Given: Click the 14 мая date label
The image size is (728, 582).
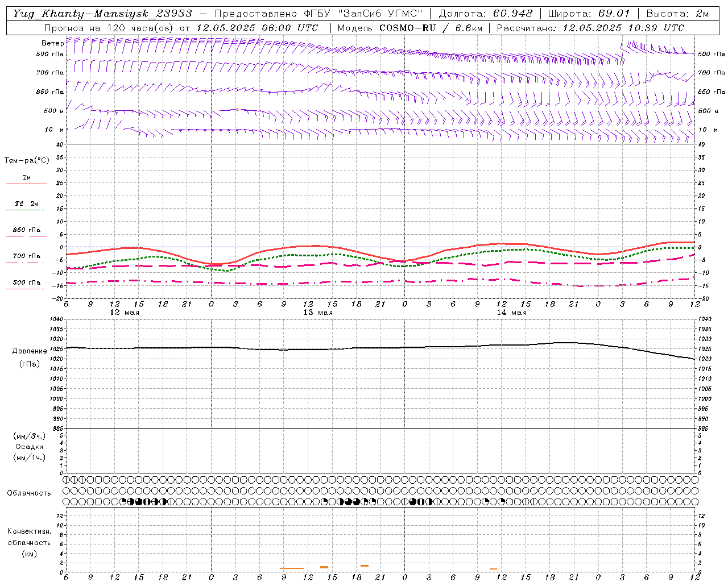Looking at the screenshot, I should 511,313.
